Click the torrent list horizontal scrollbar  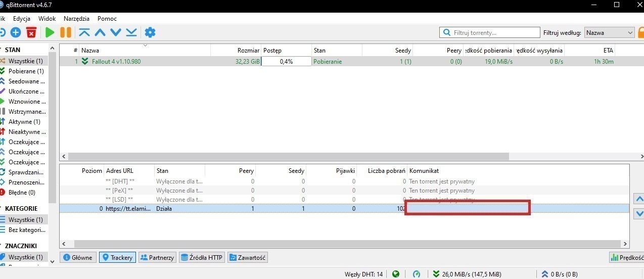tap(288, 157)
